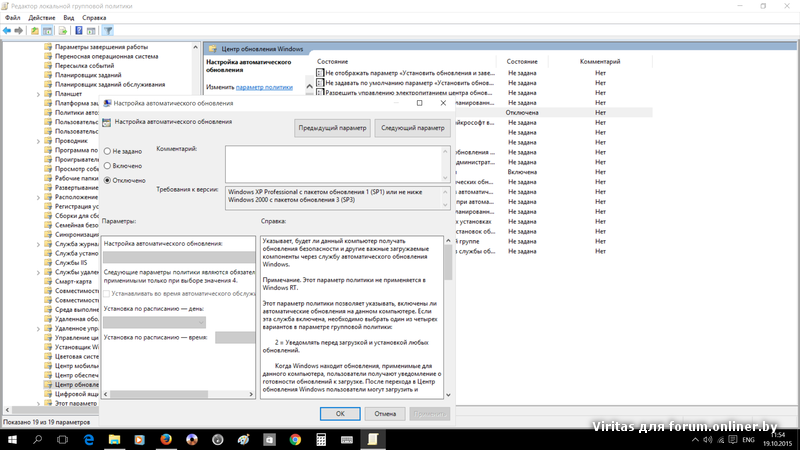Open Microsoft Edge from the taskbar
This screenshot has width=800, height=450.
(88, 439)
